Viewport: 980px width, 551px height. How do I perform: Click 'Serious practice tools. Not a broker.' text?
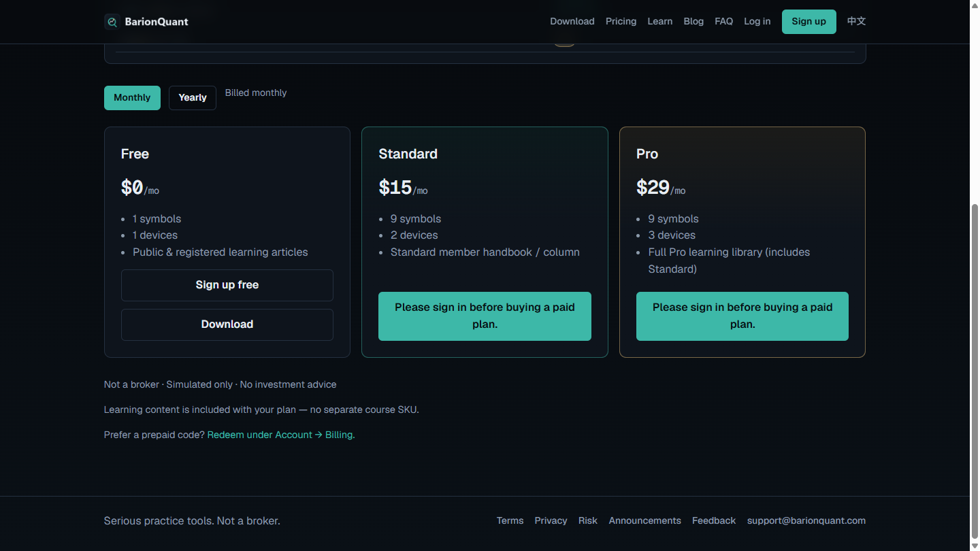(x=192, y=521)
